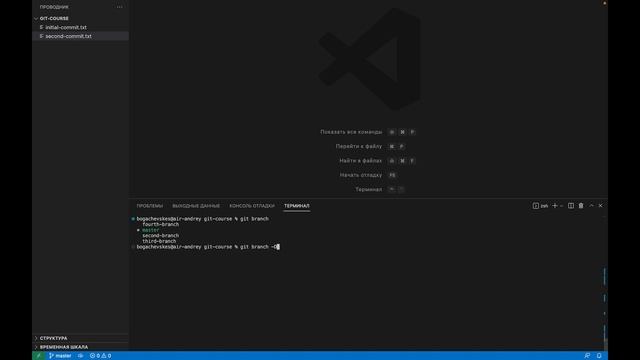
Task: Click the zsh terminal shell indicator
Action: click(540, 206)
